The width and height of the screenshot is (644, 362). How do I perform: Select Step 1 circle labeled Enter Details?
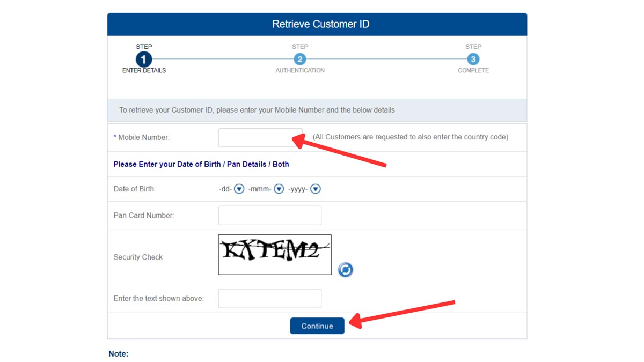(143, 59)
